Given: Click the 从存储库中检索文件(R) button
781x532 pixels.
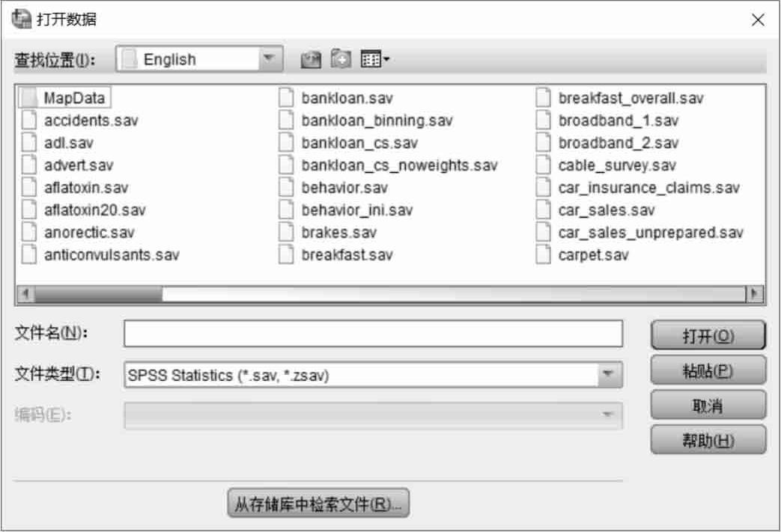Looking at the screenshot, I should point(318,504).
